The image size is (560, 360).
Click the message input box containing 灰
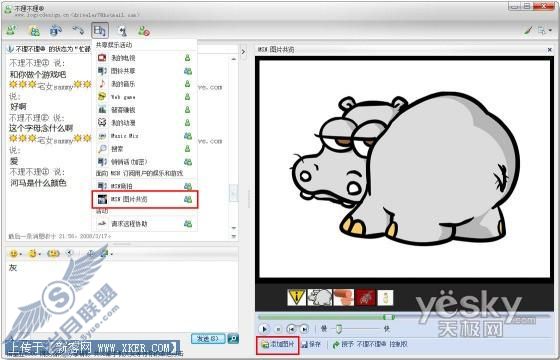click(x=121, y=296)
